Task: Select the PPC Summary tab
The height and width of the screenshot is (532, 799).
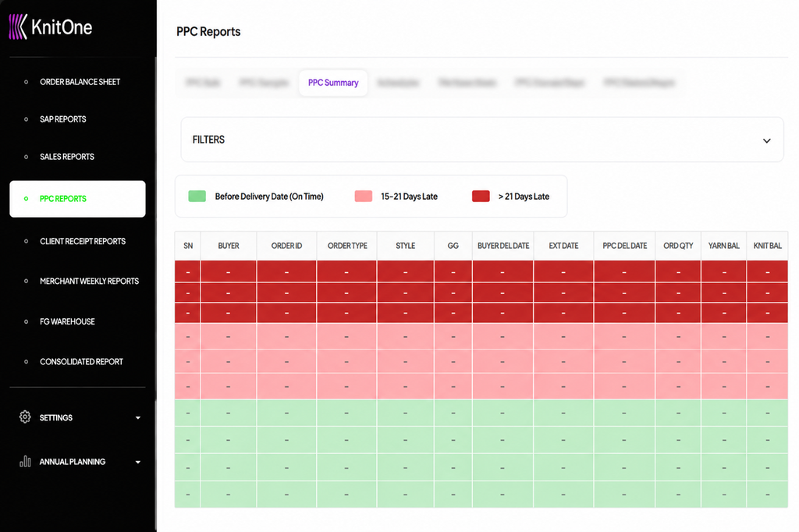Action: (x=333, y=83)
